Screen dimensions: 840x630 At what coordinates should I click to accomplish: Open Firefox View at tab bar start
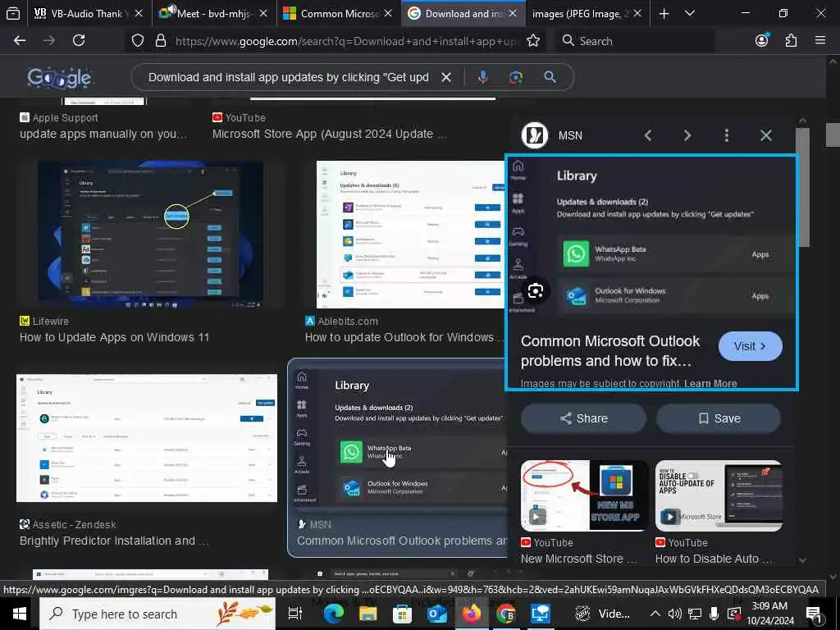(13, 14)
